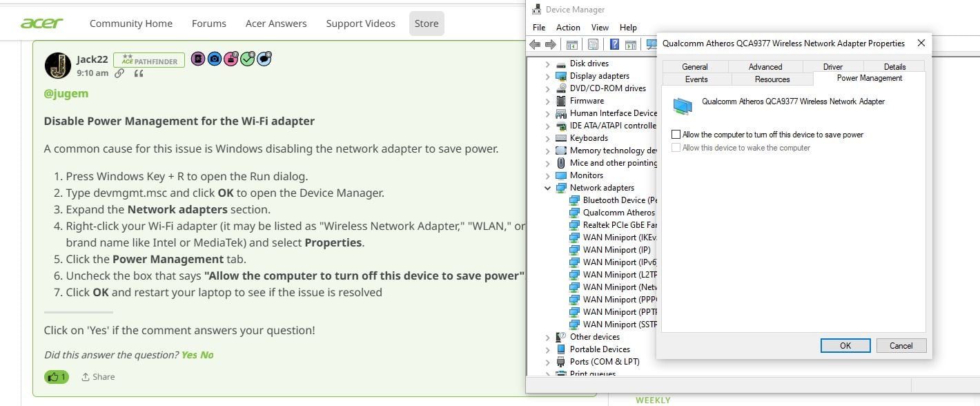Close the adapter Properties dialog with X

tap(921, 43)
